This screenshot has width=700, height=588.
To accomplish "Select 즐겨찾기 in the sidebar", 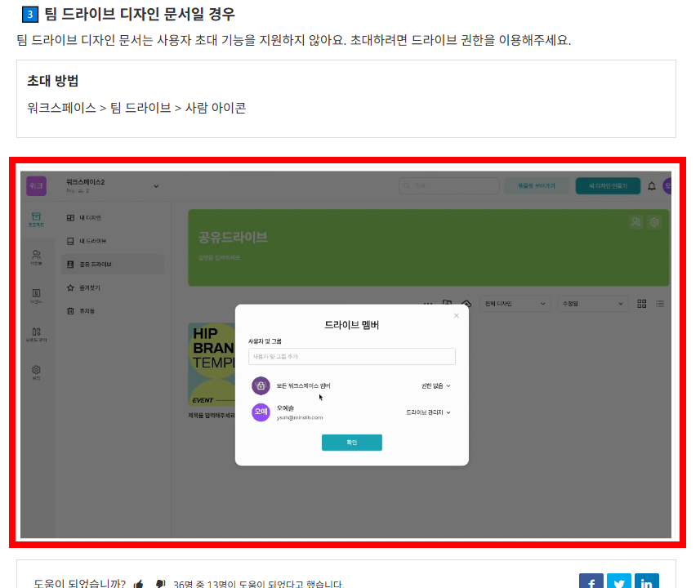I will [82, 287].
